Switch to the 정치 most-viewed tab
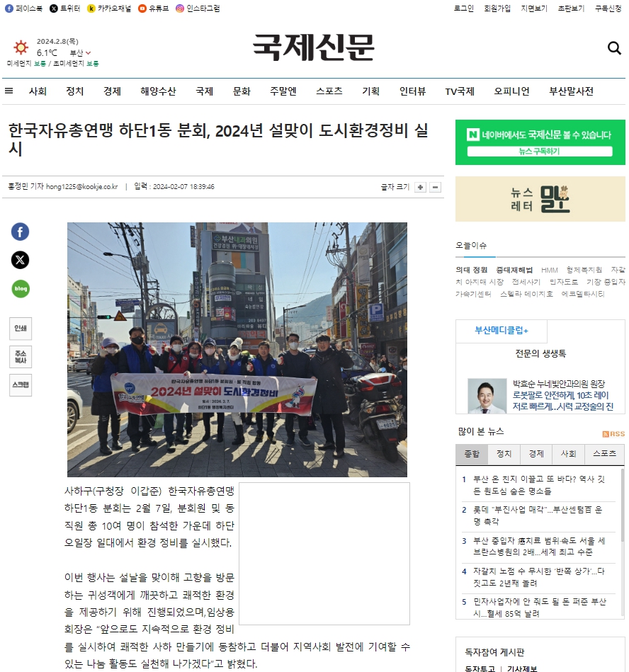The width and height of the screenshot is (629, 672). coord(504,454)
